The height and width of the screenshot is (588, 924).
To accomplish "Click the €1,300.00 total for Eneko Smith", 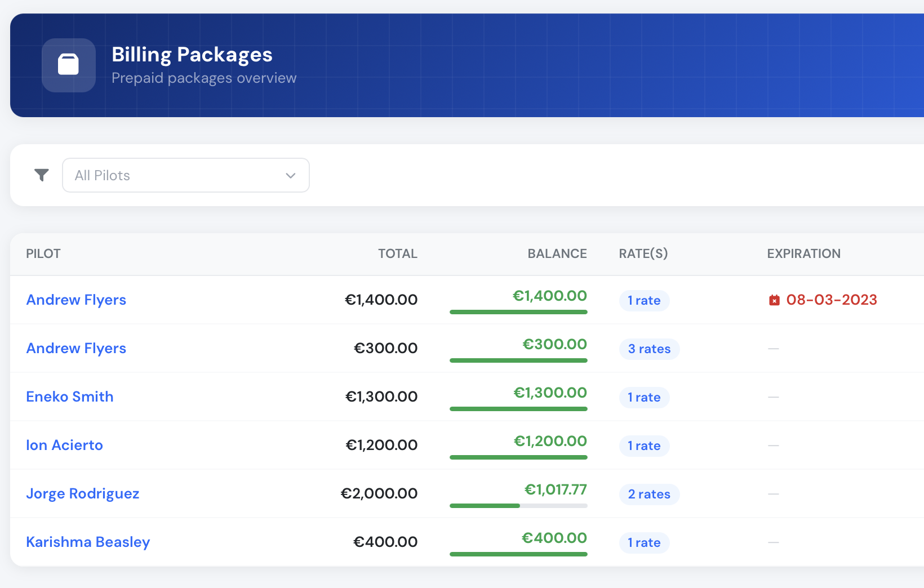I will tap(381, 397).
